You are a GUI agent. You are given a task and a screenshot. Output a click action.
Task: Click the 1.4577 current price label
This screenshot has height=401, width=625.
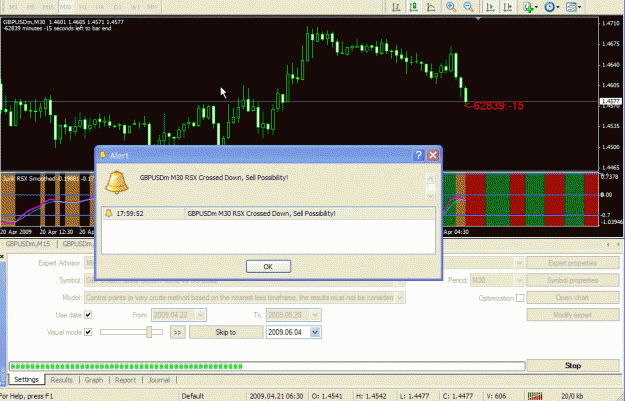pyautogui.click(x=610, y=102)
